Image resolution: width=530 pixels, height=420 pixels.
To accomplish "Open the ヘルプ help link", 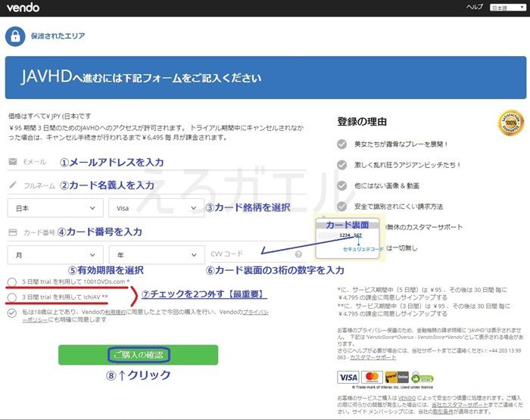I will click(x=475, y=7).
